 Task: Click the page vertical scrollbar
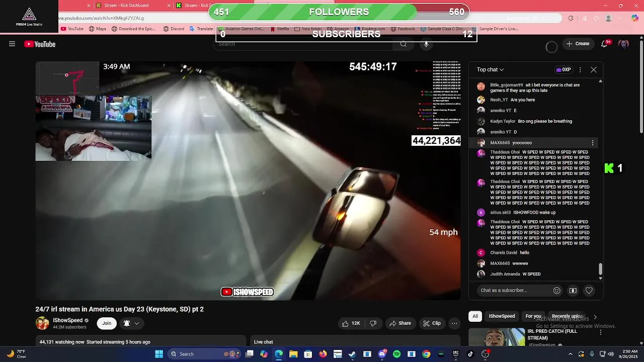pos(641,85)
